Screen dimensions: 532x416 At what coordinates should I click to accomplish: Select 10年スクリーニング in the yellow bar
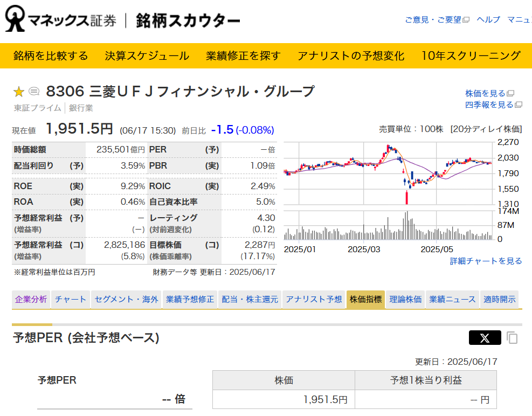(x=471, y=56)
